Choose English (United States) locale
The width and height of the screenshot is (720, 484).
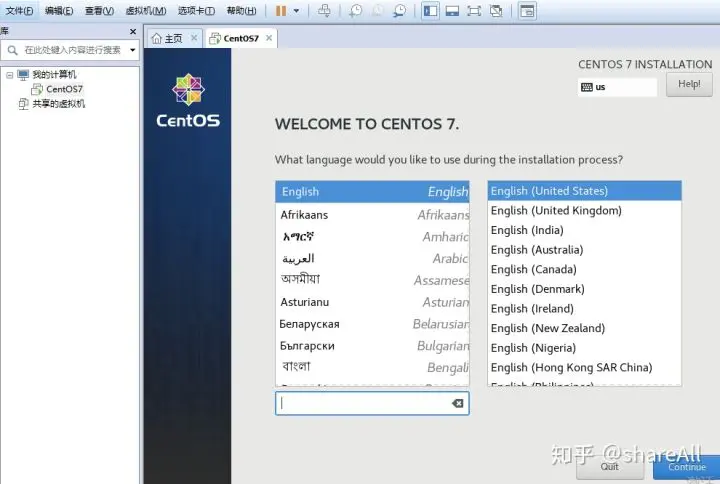click(585, 191)
